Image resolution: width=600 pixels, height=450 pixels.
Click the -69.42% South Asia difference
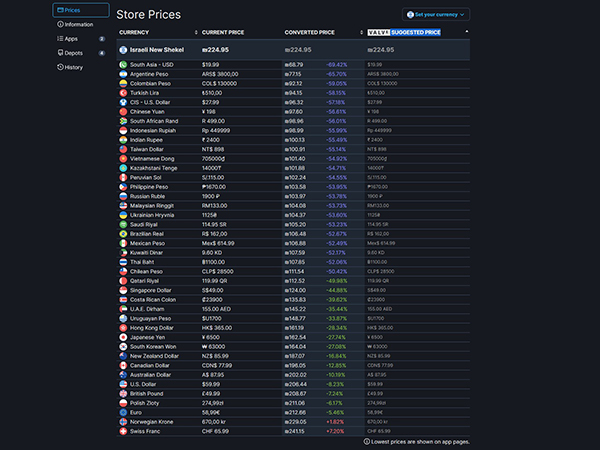click(337, 65)
